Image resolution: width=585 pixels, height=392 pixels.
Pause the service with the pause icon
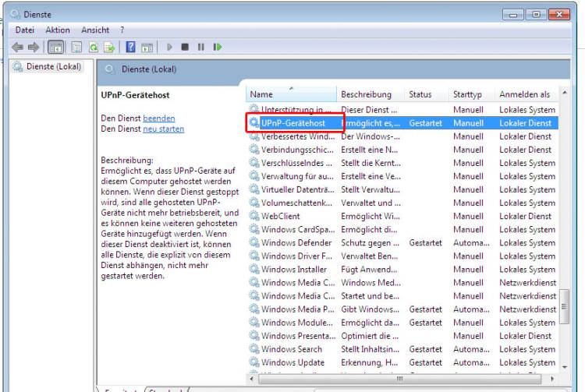200,47
